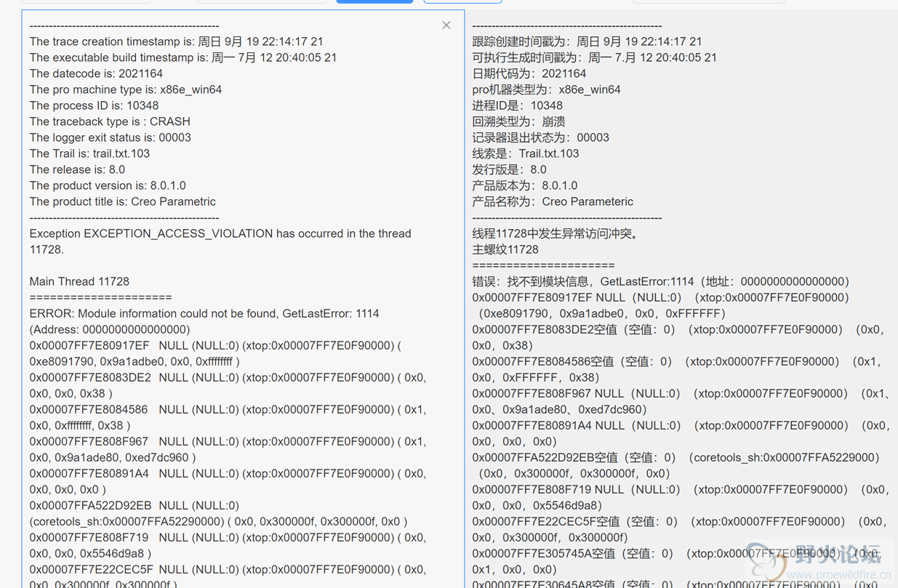Click the 'Main Thread 11728' line
This screenshot has width=898, height=588.
[79, 281]
